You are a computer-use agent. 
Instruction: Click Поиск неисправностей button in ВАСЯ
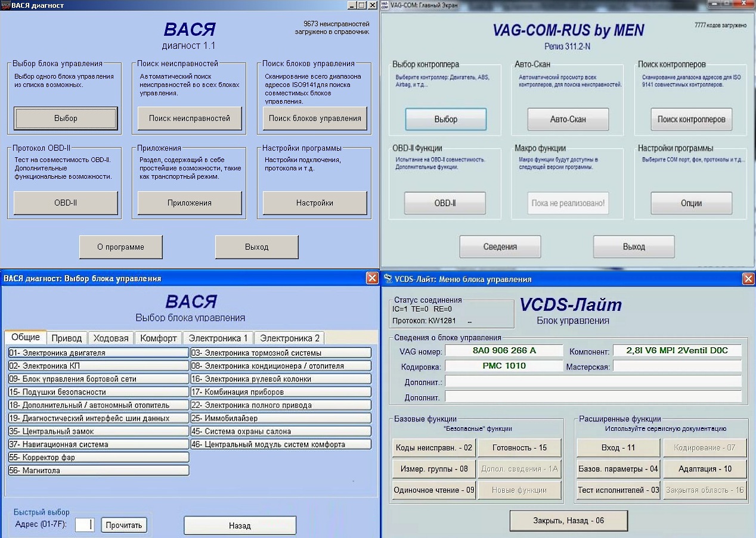[x=190, y=118]
